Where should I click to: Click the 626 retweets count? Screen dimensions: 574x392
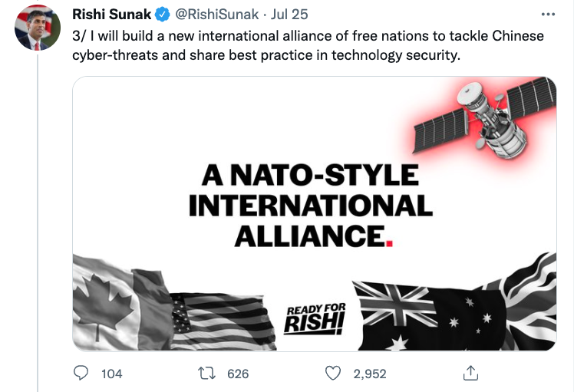click(238, 374)
